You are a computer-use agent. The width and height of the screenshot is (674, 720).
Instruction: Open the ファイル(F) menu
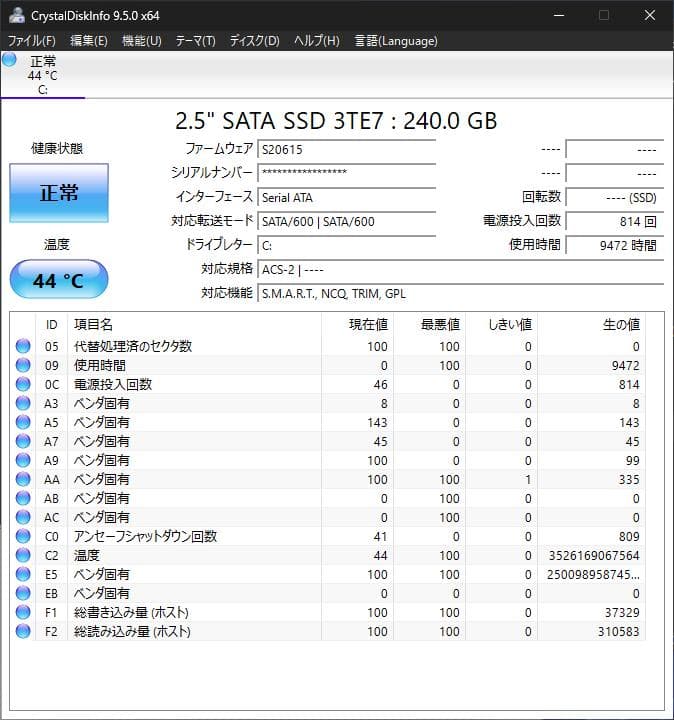coord(32,41)
